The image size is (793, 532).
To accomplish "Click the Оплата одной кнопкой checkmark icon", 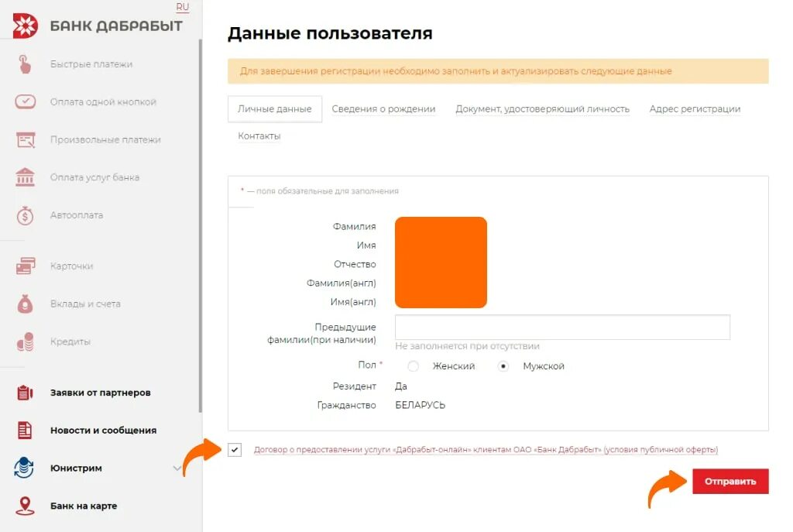I will tap(26, 101).
